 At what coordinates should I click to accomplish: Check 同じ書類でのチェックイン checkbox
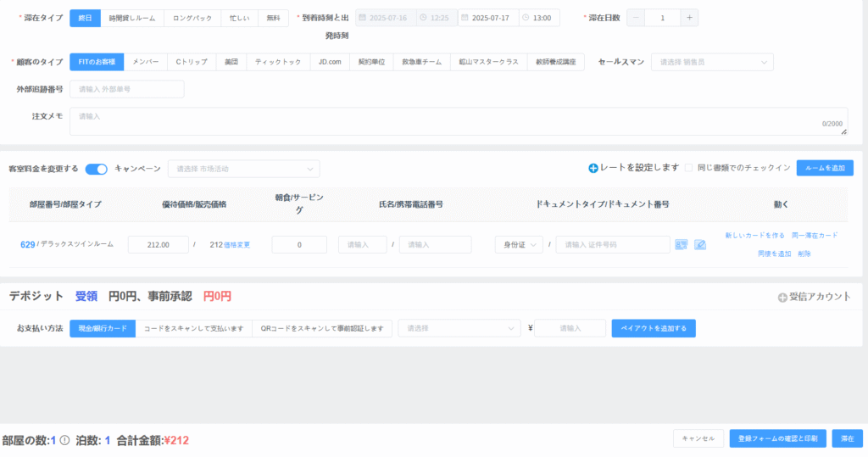point(688,168)
